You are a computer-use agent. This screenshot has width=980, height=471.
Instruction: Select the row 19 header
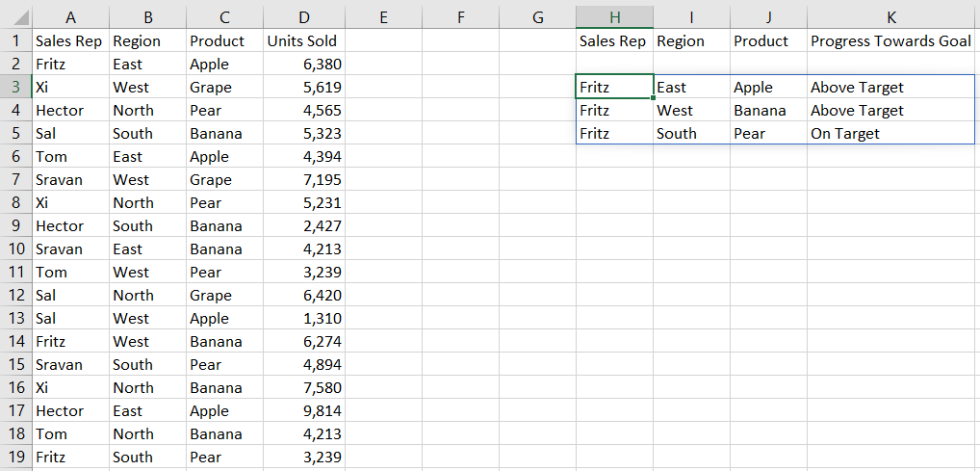pos(15,458)
